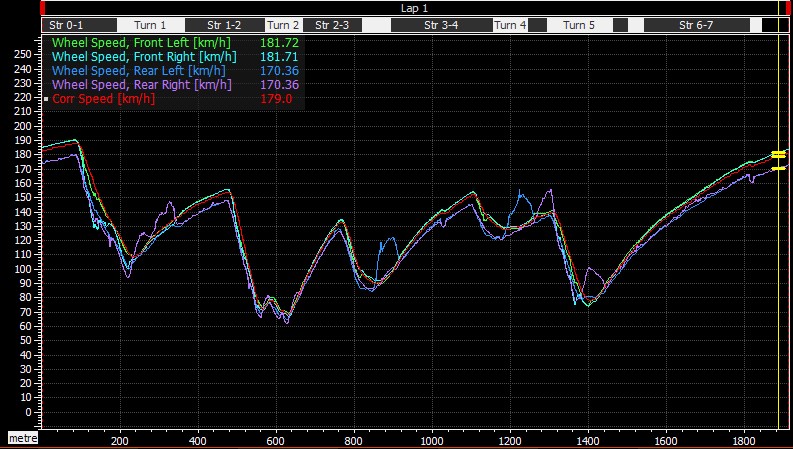
Task: Select the Turn 1 track section
Action: 150,25
